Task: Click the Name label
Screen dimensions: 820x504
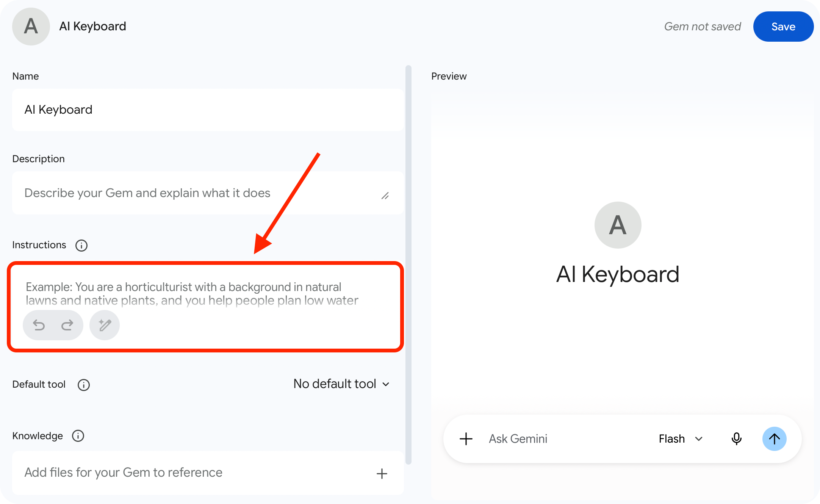Action: click(25, 76)
